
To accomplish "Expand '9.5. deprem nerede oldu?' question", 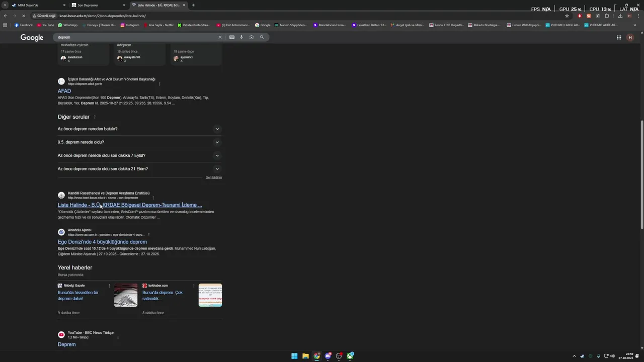I will [139, 142].
